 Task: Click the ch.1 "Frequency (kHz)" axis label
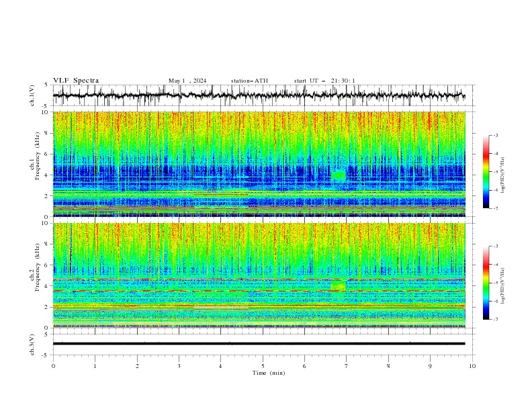(38, 154)
